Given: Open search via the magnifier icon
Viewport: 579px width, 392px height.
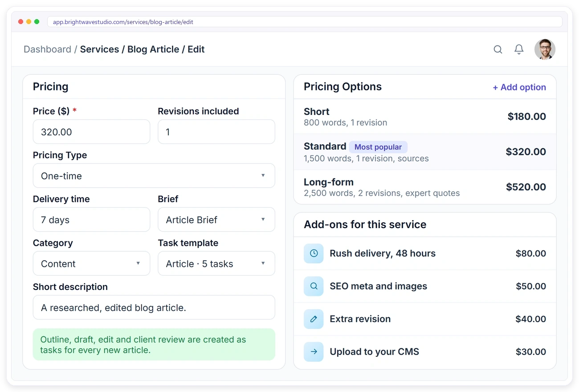Looking at the screenshot, I should 498,49.
